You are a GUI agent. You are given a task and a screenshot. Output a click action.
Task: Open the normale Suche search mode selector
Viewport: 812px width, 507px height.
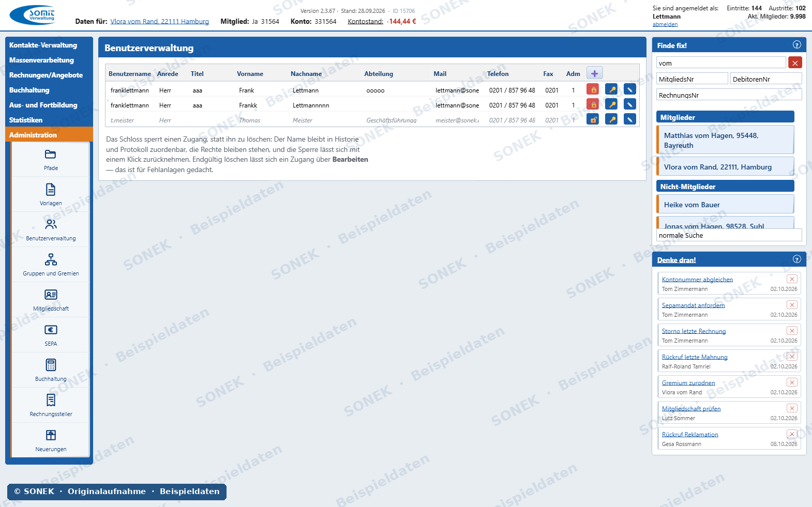pyautogui.click(x=729, y=235)
